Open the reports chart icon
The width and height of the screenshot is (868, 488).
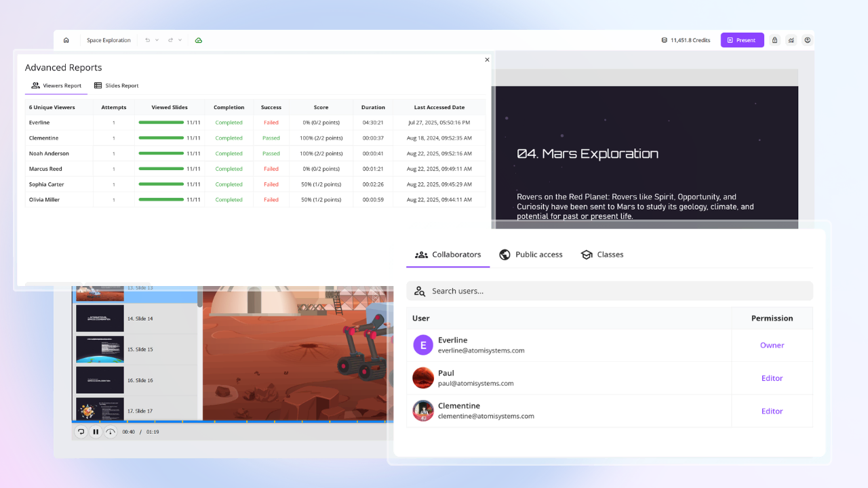coord(791,40)
